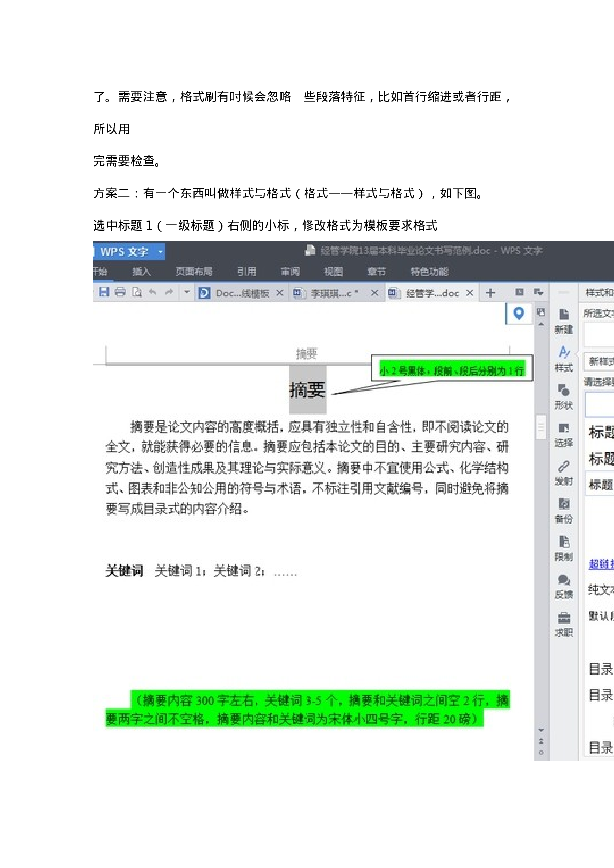This screenshot has height=868, width=614.
Task: Click the browse object circle button
Action: (541, 752)
